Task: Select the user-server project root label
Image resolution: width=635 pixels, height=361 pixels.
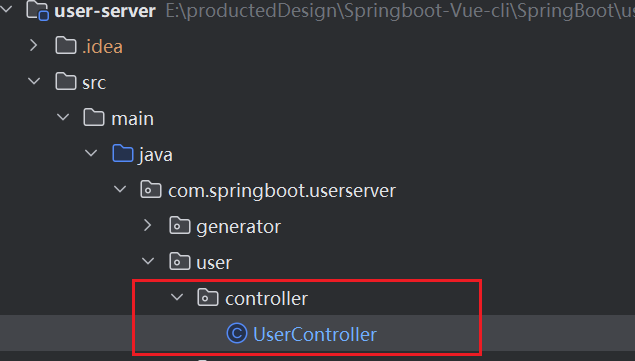Action: 105,11
